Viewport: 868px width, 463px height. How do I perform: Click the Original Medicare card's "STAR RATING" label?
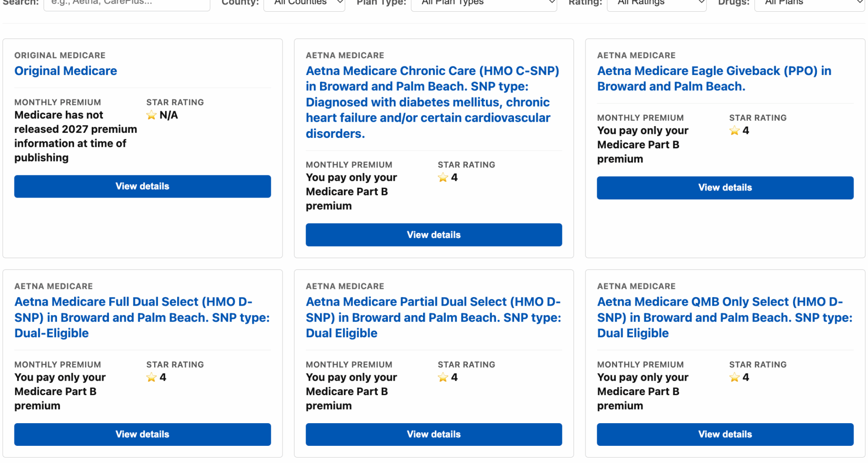[175, 102]
